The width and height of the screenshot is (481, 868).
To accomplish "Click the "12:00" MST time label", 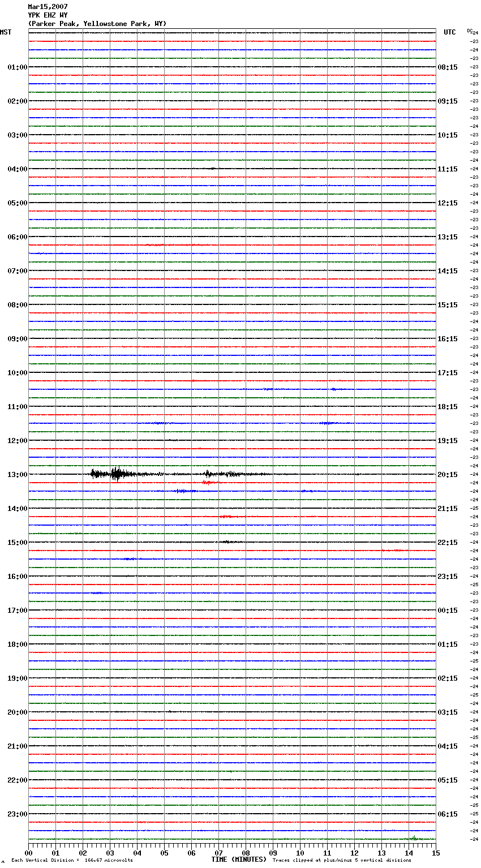I will click(18, 441).
